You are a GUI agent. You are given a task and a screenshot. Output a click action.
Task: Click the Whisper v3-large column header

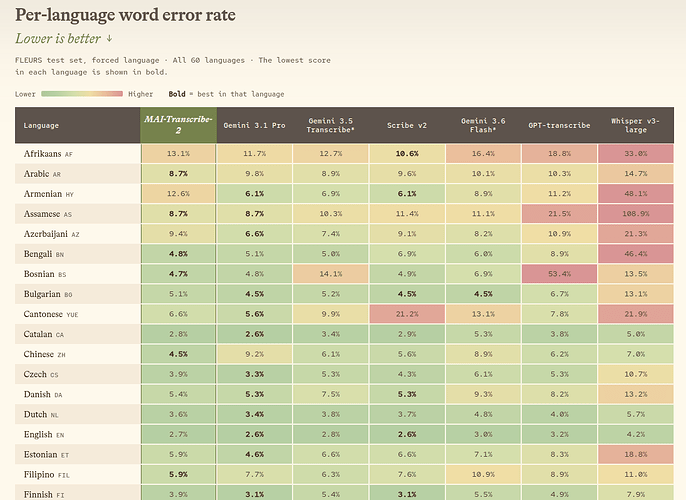coord(636,125)
